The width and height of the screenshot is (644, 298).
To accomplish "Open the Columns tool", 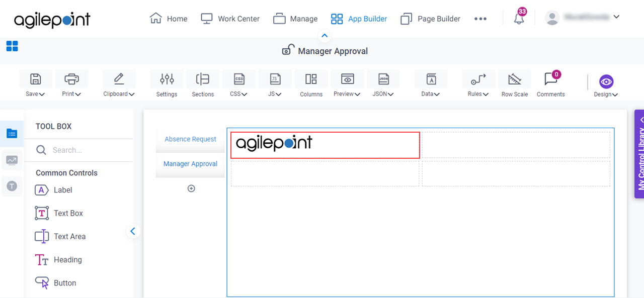I will pyautogui.click(x=311, y=84).
